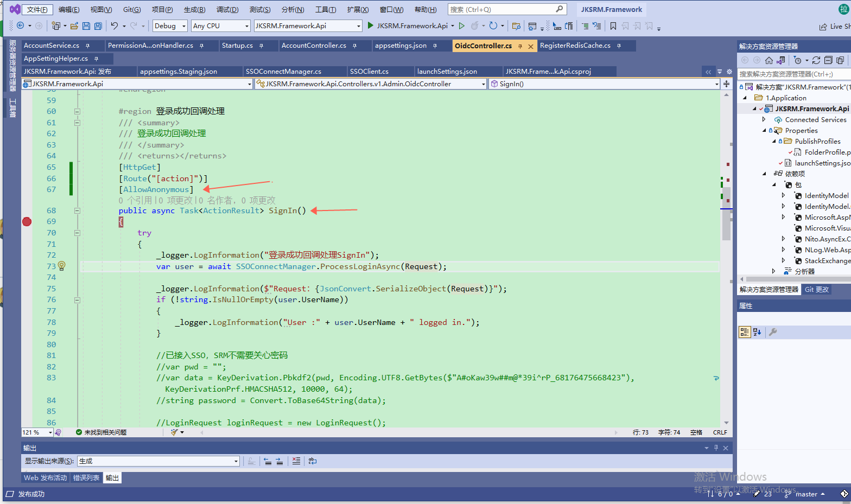
Task: Click the Categorized view icon in Properties
Action: coord(745,332)
